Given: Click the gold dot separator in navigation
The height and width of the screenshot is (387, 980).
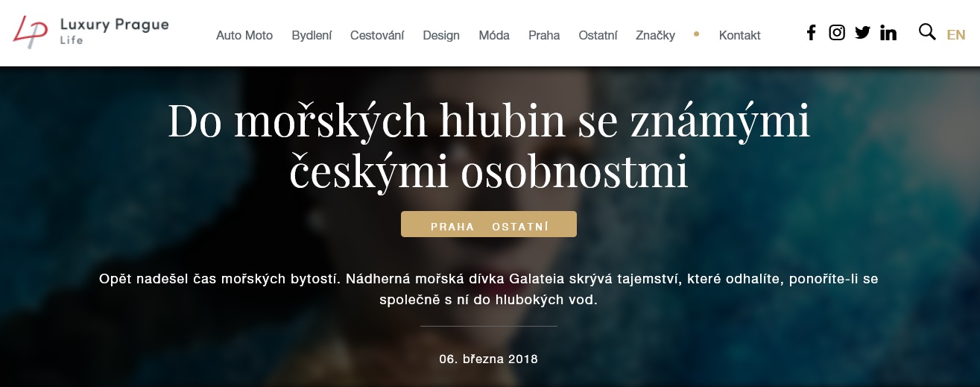Looking at the screenshot, I should coord(696,34).
